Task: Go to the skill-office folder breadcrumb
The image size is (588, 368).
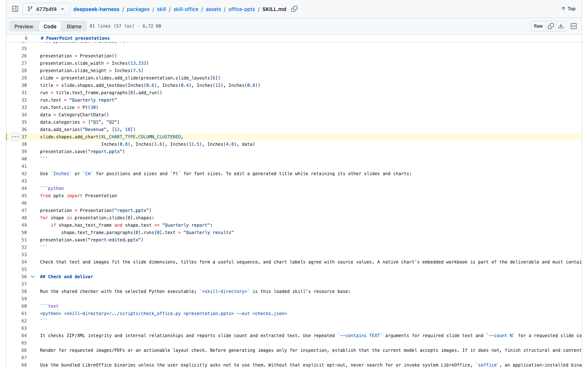Action: tap(186, 9)
